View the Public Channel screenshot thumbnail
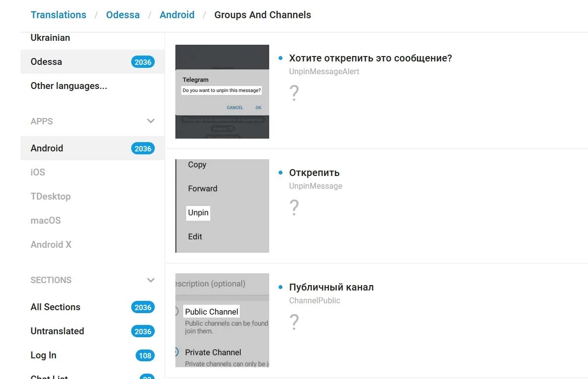Image resolution: width=588 pixels, height=379 pixels. (x=222, y=320)
